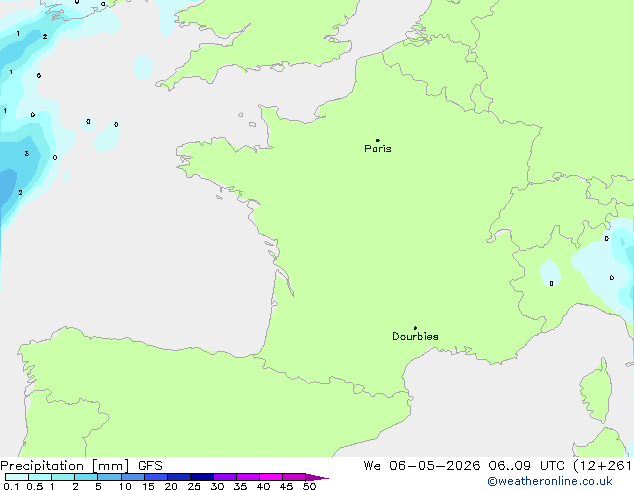634x490 pixels.
Task: Click the black dot marking Paris
Action: (x=378, y=140)
